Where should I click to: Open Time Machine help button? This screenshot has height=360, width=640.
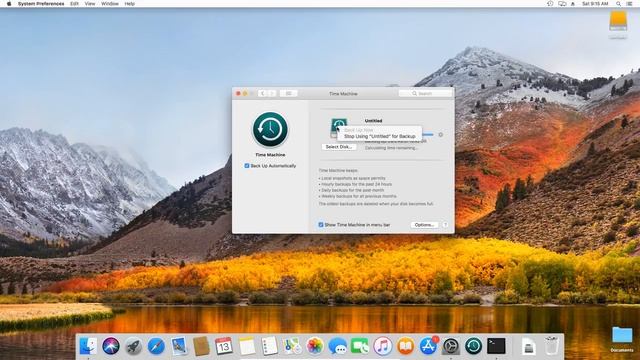(x=445, y=225)
